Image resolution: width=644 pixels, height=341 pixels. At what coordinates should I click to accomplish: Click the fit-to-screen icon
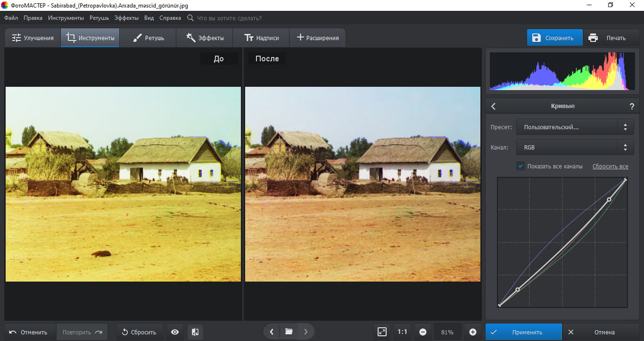[x=382, y=332]
